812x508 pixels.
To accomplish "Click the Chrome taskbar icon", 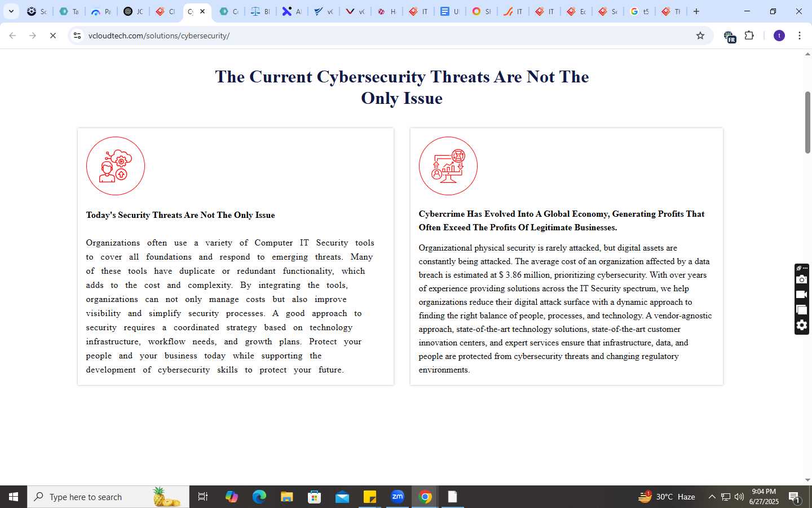I will pyautogui.click(x=425, y=497).
